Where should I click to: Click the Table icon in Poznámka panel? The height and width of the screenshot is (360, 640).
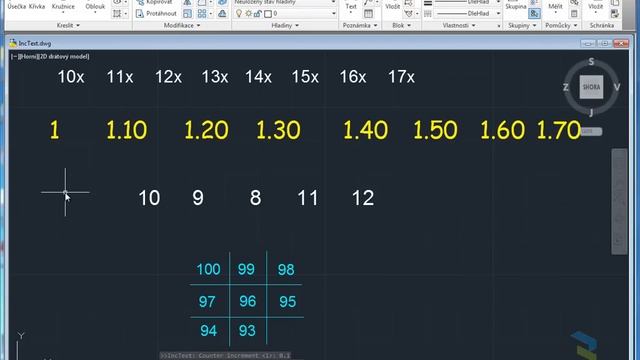[368, 13]
